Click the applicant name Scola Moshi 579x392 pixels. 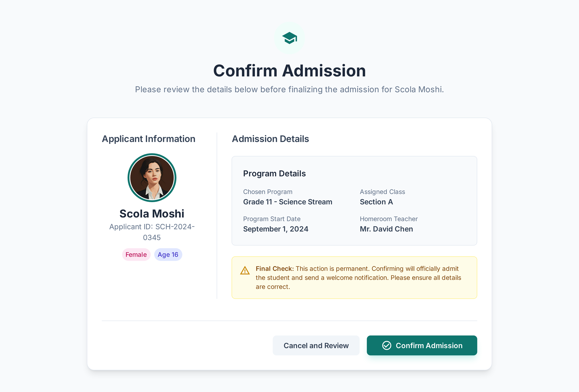click(152, 214)
